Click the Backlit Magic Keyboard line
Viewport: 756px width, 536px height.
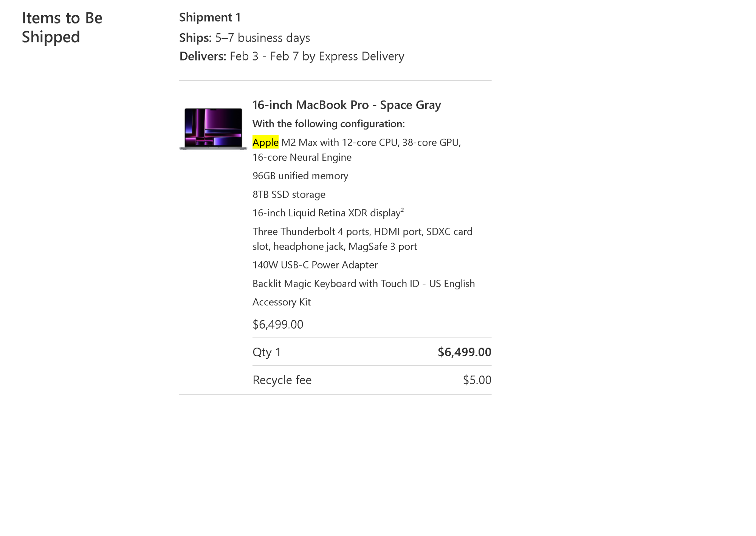point(364,284)
